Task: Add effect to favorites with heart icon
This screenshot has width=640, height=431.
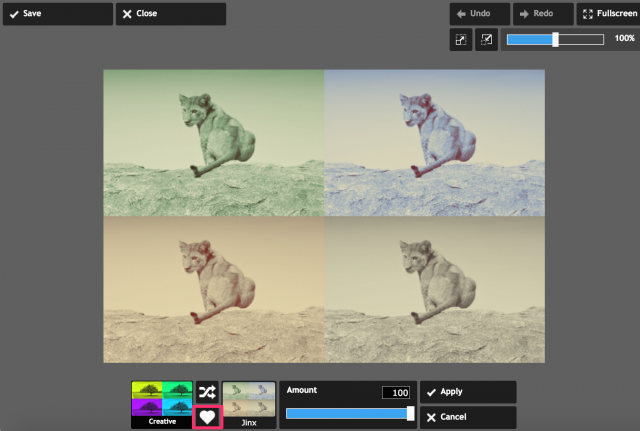Action: coord(207,417)
